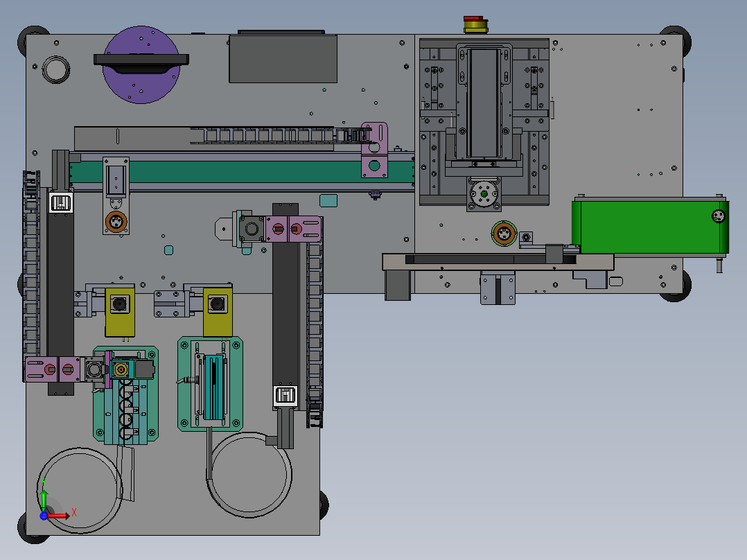Screen dimensions: 747x560
Task: Select the right teal fixture plate with slot
Action: coord(210,384)
